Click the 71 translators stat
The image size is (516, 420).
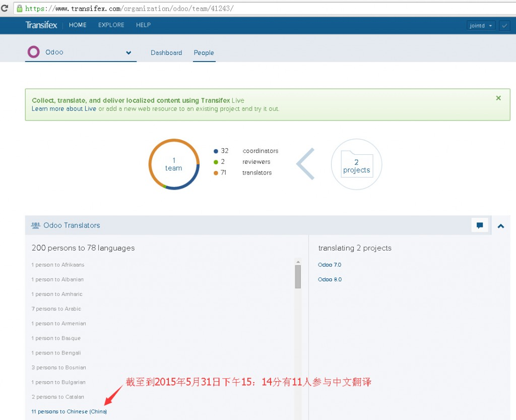242,172
